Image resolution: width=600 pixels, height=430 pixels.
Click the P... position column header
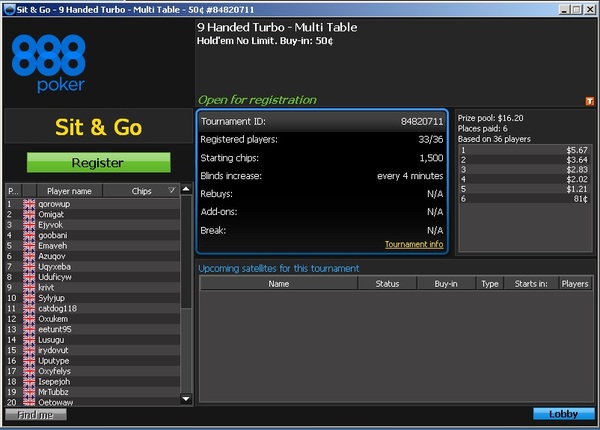pos(13,191)
